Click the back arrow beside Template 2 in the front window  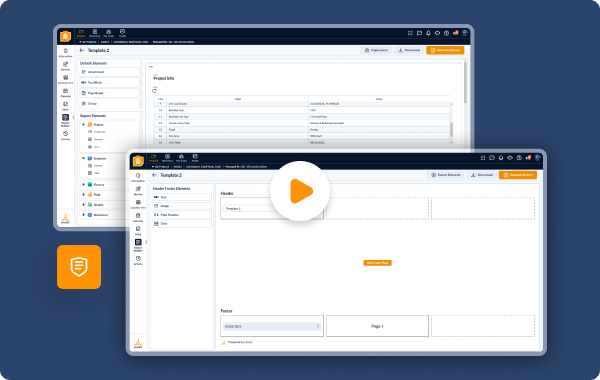coord(155,175)
